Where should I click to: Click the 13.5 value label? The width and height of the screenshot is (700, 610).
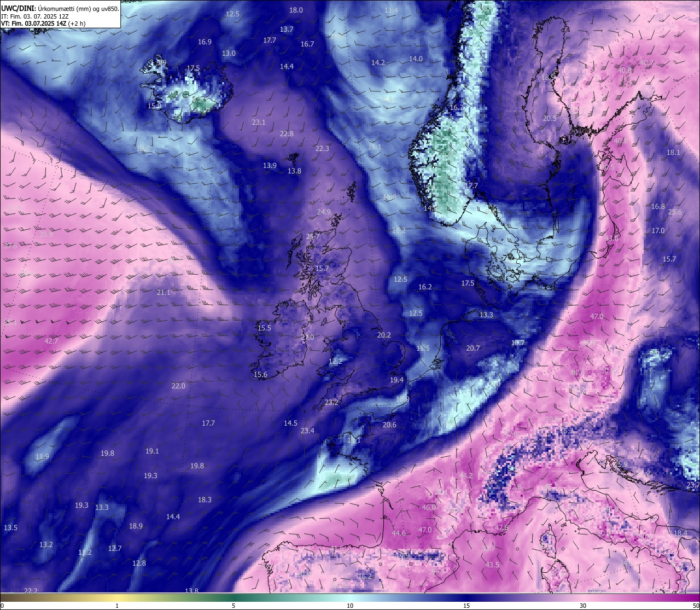point(10,527)
